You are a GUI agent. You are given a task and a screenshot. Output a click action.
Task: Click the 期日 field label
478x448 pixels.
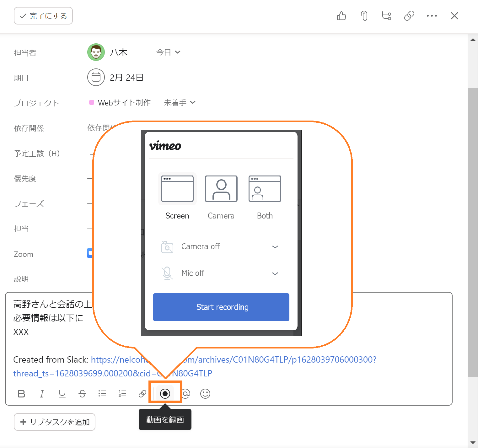click(x=21, y=78)
